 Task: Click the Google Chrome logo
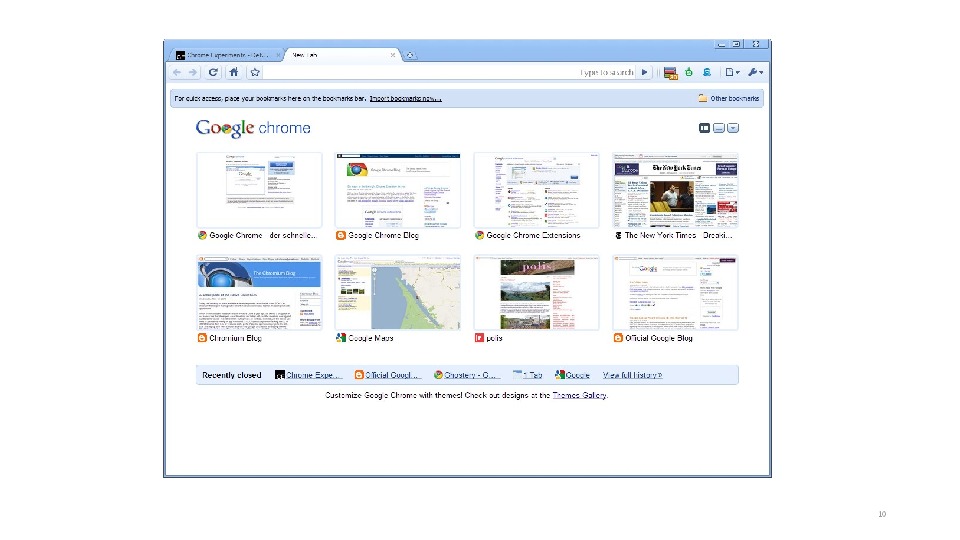point(253,128)
